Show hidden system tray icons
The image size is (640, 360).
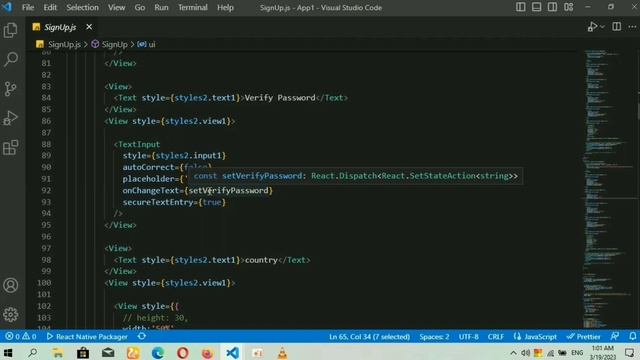[513, 353]
